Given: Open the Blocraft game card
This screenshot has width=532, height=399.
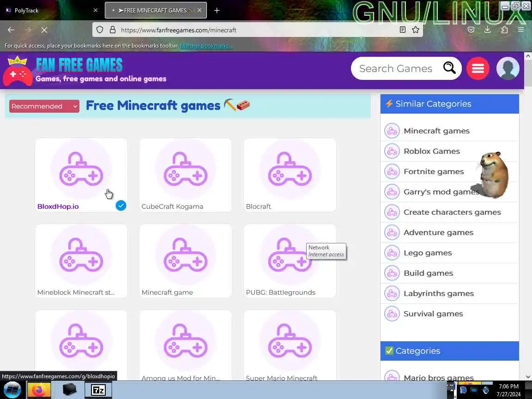Looking at the screenshot, I should [290, 175].
